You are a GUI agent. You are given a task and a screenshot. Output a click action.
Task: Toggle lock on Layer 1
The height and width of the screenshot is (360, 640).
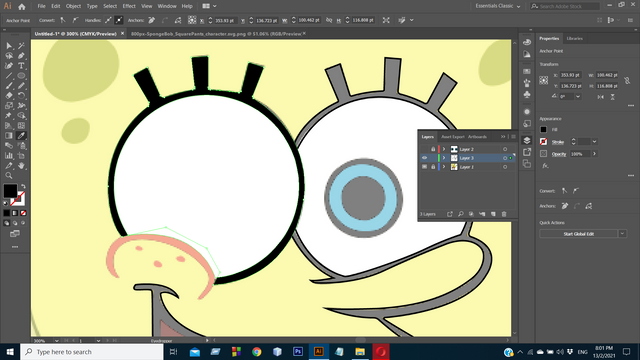[433, 167]
